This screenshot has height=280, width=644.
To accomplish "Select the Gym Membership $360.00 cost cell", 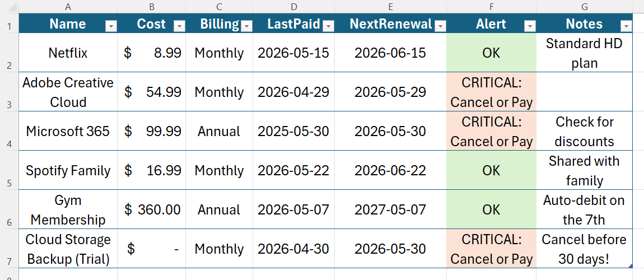I will (152, 210).
